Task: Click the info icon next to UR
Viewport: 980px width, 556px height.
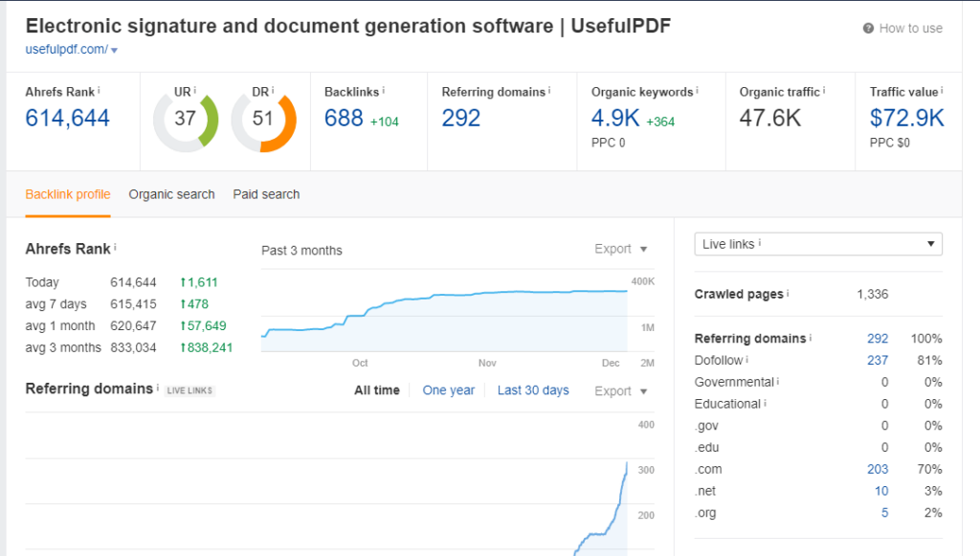Action: [x=195, y=91]
